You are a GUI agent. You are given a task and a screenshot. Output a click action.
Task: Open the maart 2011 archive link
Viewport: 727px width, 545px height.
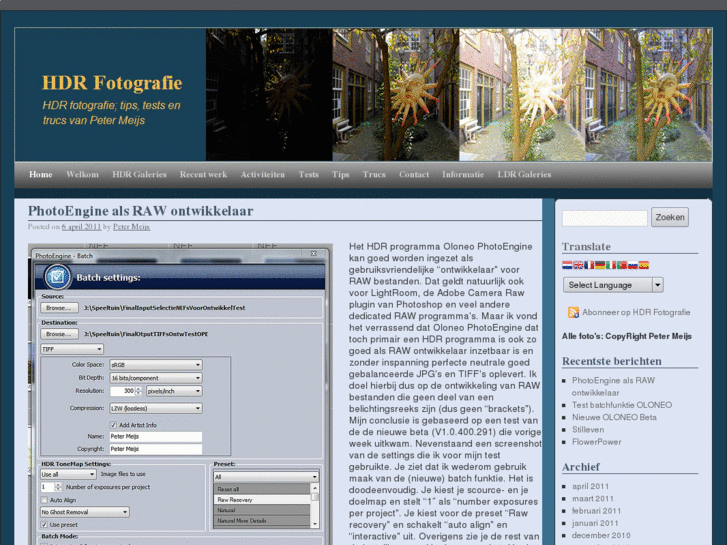coord(593,499)
